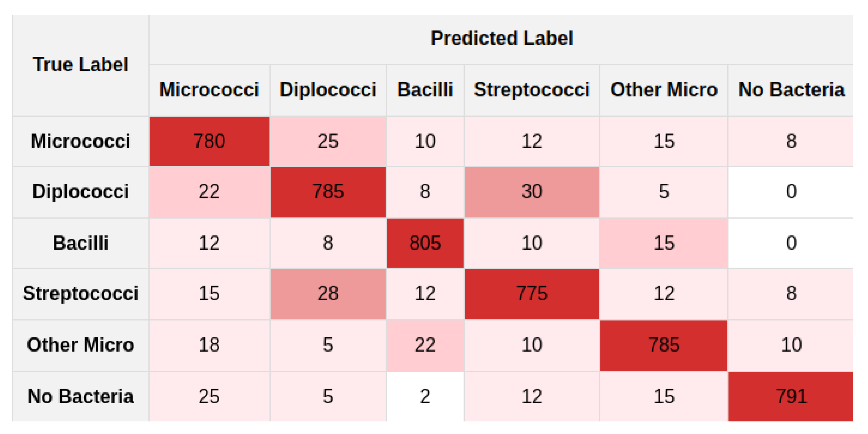Select the Bacilli column header
The image size is (868, 434).
pyautogui.click(x=425, y=90)
